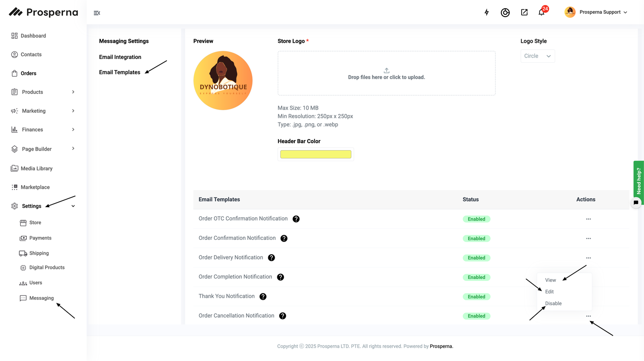Image resolution: width=644 pixels, height=361 pixels.
Task: Click help icon beside Thank You Notification
Action: pyautogui.click(x=263, y=297)
